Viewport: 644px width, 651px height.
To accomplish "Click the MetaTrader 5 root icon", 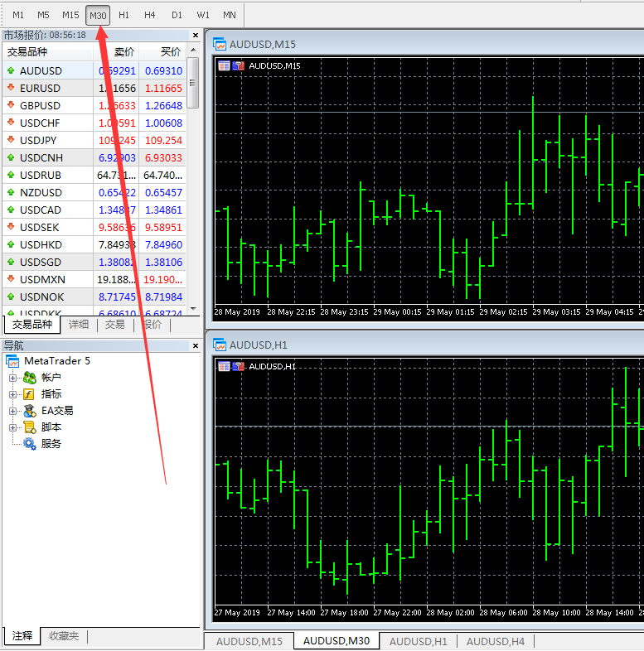I will point(13,361).
